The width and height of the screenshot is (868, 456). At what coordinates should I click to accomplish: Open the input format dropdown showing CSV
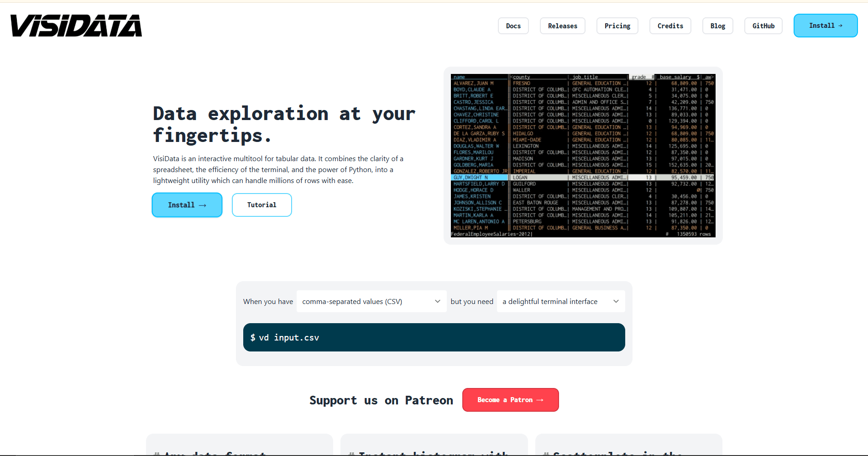(371, 301)
